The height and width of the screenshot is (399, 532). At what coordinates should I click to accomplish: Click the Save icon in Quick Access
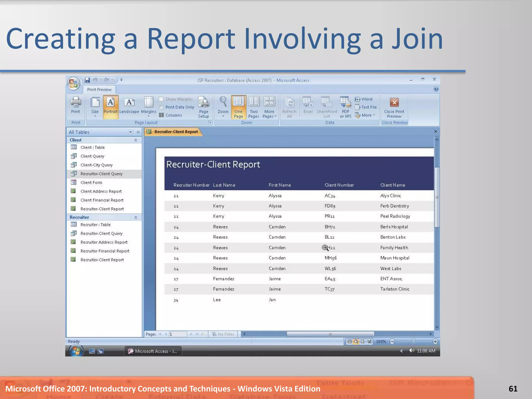pyautogui.click(x=87, y=80)
